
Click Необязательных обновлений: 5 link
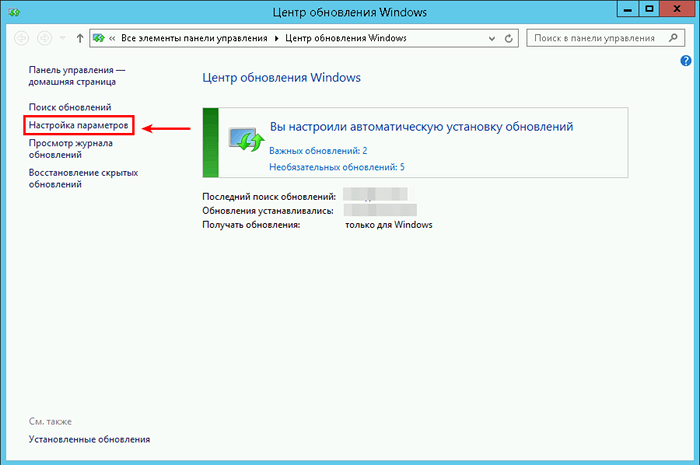coord(337,167)
